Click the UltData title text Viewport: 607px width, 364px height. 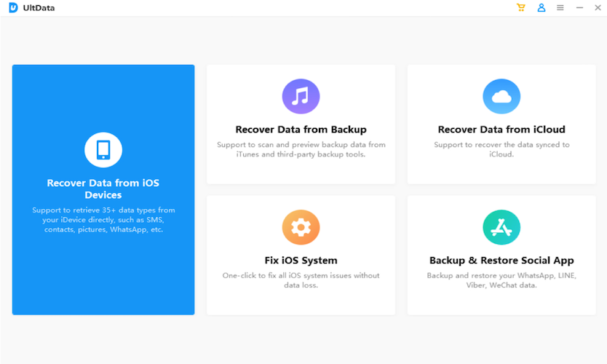(x=39, y=8)
